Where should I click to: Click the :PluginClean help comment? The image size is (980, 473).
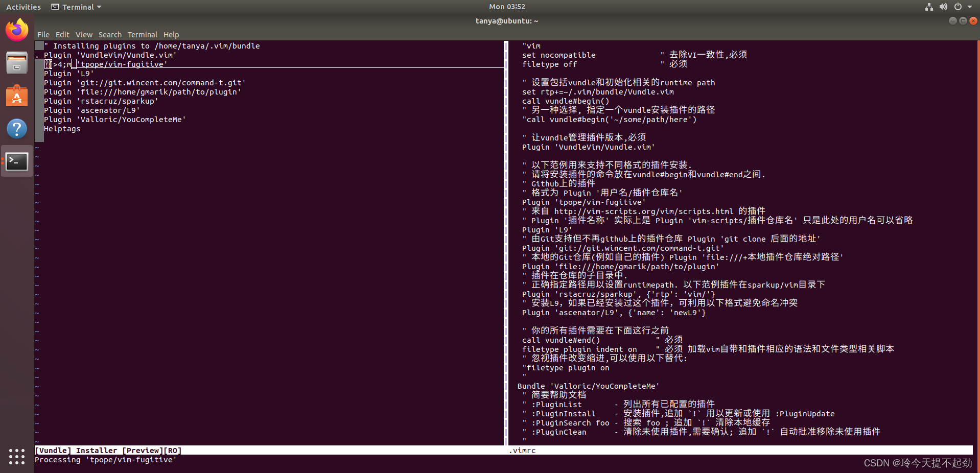(x=702, y=432)
